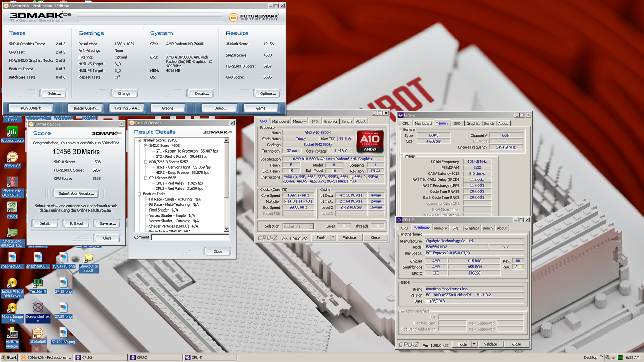Click Save as button in 3DMark Score
This screenshot has width=644, height=362.
coord(108,224)
